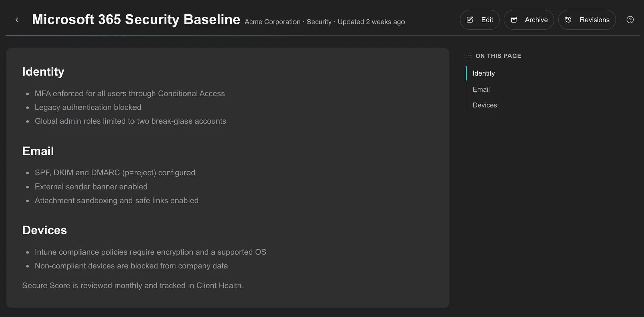The image size is (644, 317).
Task: View Revisions of the document
Action: pos(587,20)
